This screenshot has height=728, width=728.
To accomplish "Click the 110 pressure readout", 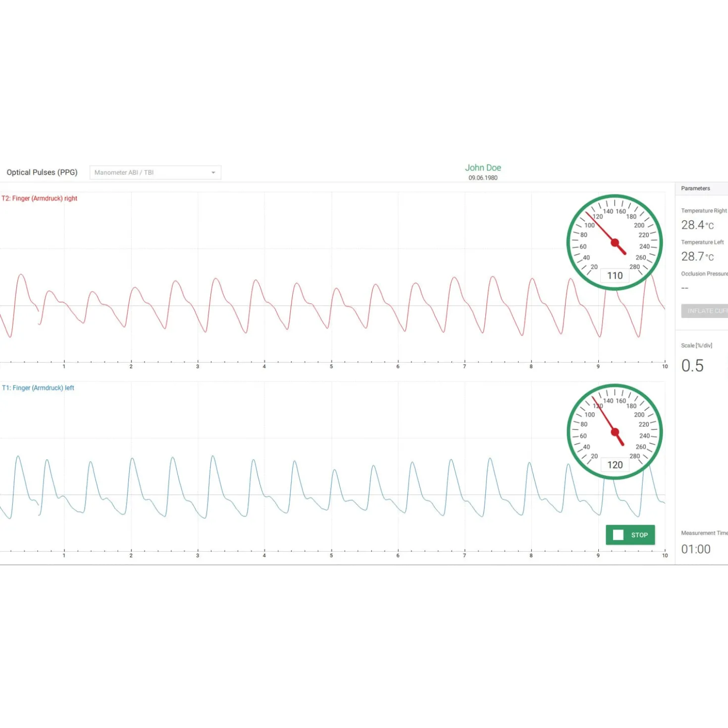I will [615, 276].
